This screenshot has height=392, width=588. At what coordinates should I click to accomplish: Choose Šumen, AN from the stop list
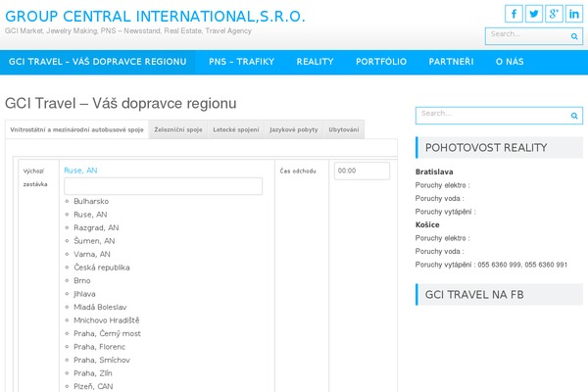pyautogui.click(x=94, y=241)
